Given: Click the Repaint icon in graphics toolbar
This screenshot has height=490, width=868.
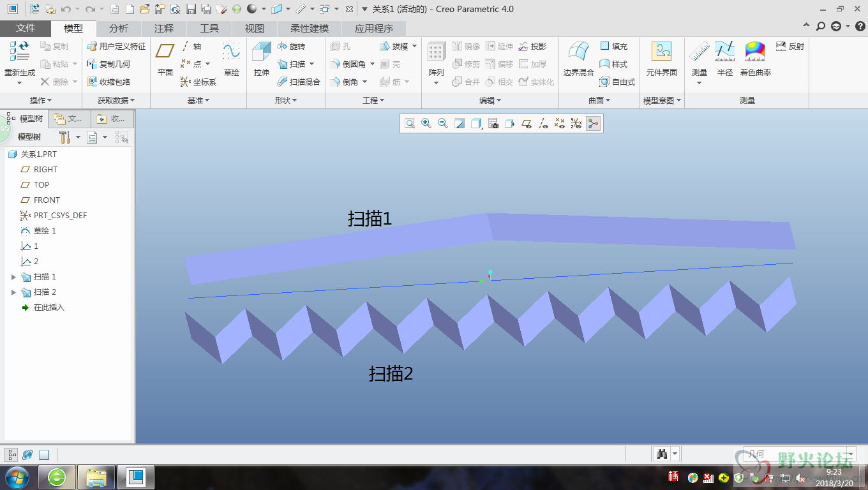Looking at the screenshot, I should (460, 124).
